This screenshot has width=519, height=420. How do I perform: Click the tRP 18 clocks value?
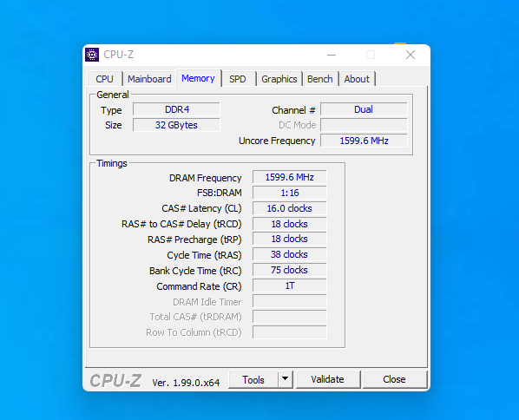(x=290, y=239)
